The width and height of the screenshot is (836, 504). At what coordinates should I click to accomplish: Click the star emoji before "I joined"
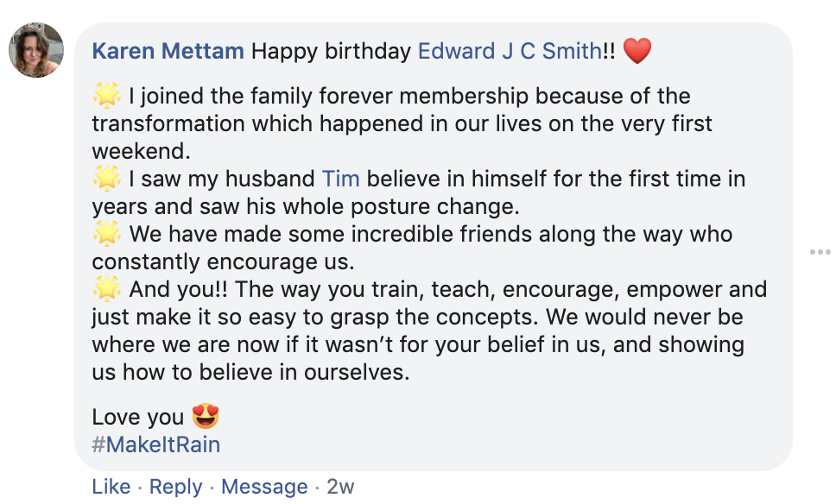tap(106, 96)
